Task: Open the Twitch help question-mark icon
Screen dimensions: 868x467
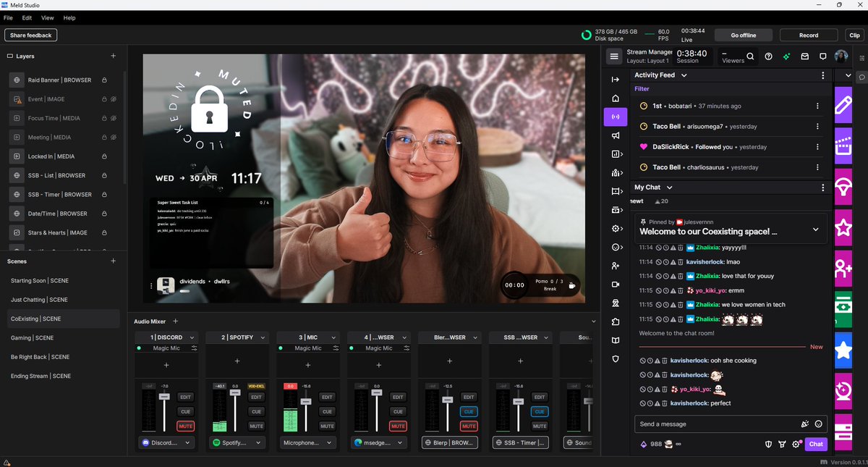Action: click(x=768, y=56)
